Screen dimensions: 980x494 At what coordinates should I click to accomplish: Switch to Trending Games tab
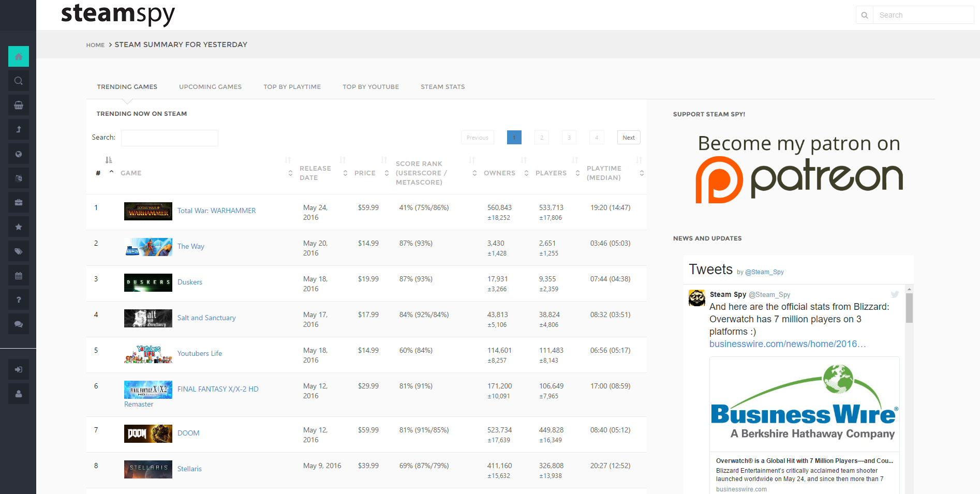(127, 87)
